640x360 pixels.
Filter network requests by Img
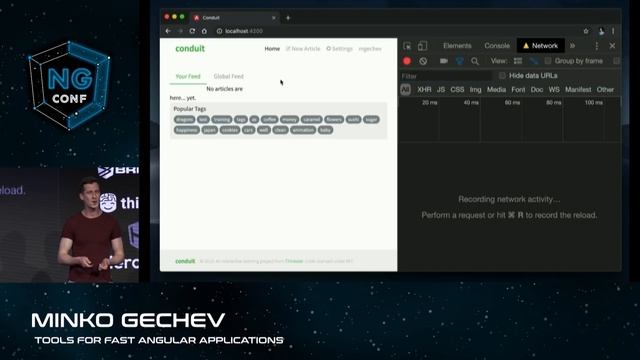pyautogui.click(x=475, y=89)
